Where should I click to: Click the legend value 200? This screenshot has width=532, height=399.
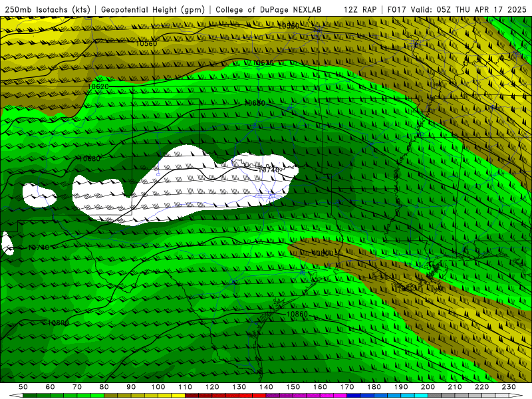(x=428, y=387)
